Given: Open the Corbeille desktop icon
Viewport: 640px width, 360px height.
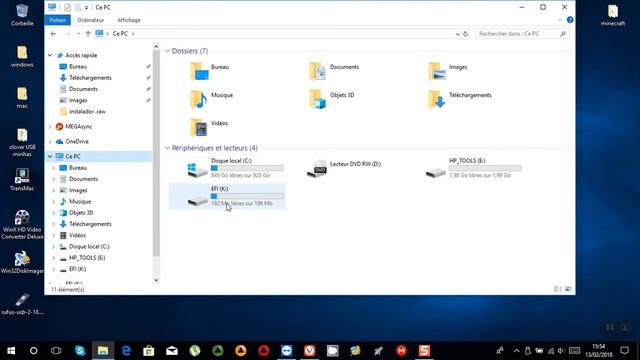Looking at the screenshot, I should 22,16.
